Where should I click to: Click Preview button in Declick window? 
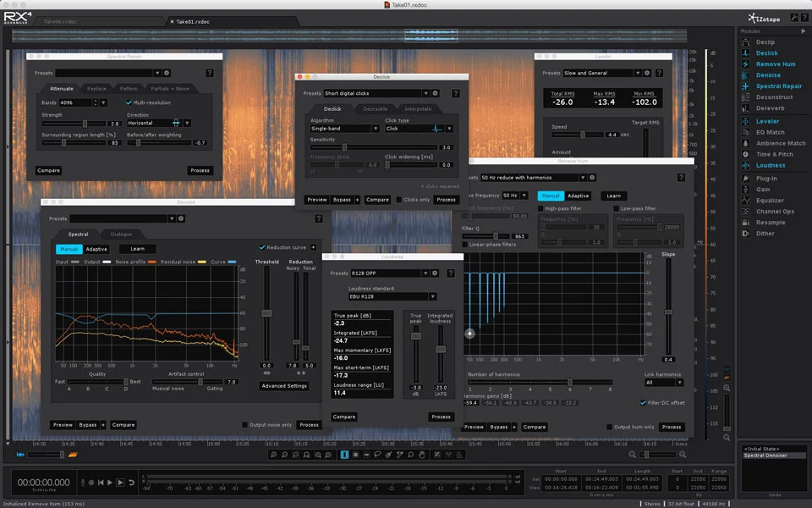tap(317, 200)
